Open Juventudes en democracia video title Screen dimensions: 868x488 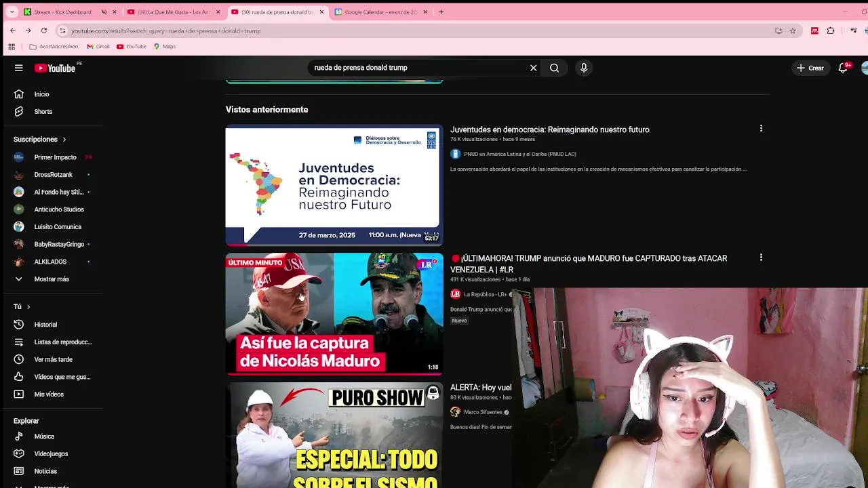pyautogui.click(x=549, y=129)
